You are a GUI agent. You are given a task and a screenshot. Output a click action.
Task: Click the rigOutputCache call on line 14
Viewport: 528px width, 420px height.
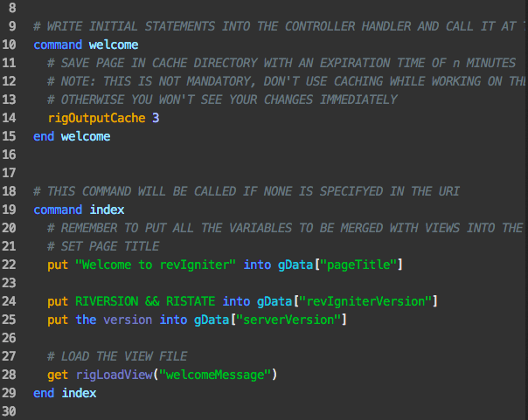tap(97, 118)
